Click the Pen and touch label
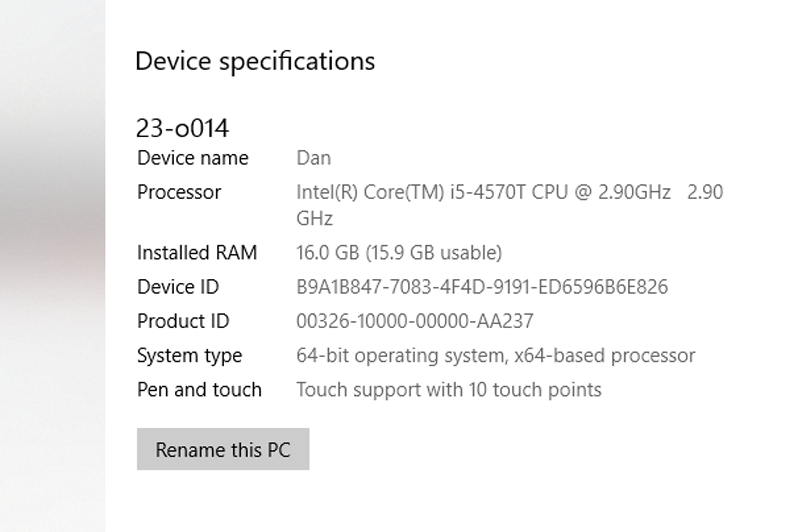 [x=199, y=390]
